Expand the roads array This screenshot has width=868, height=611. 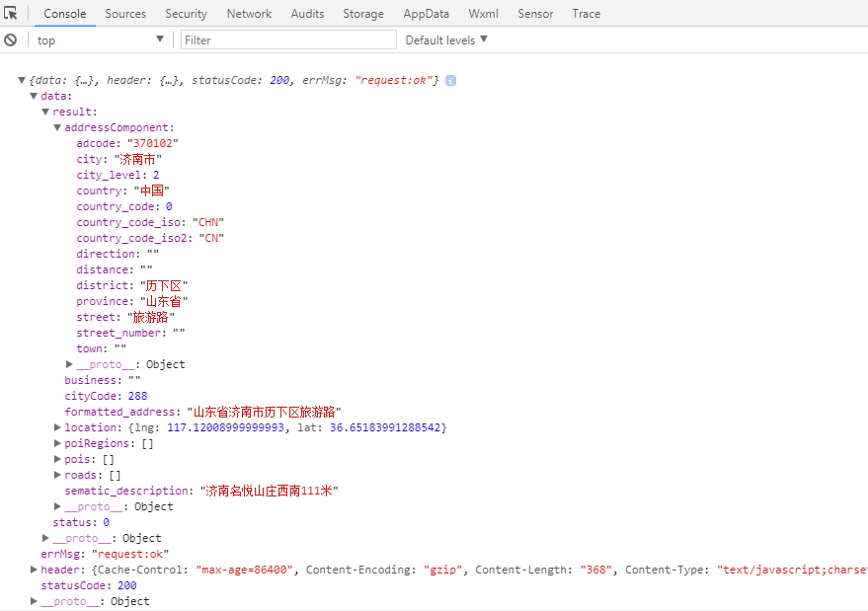[57, 475]
